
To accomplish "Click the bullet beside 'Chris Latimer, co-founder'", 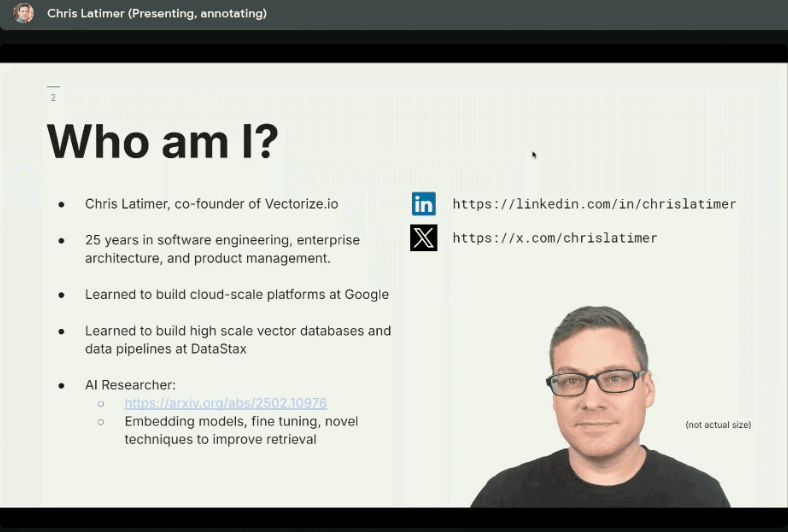I will pyautogui.click(x=62, y=205).
